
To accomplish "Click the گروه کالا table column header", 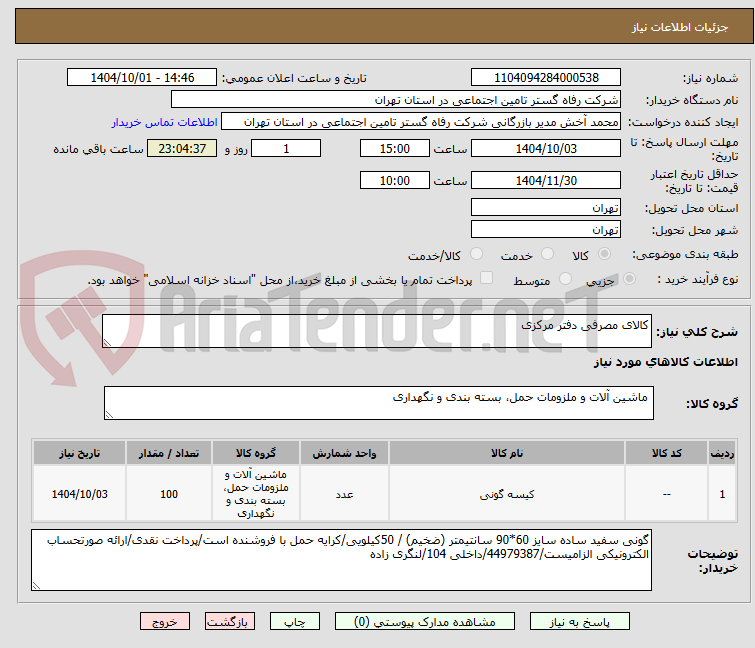I will pos(256,453).
